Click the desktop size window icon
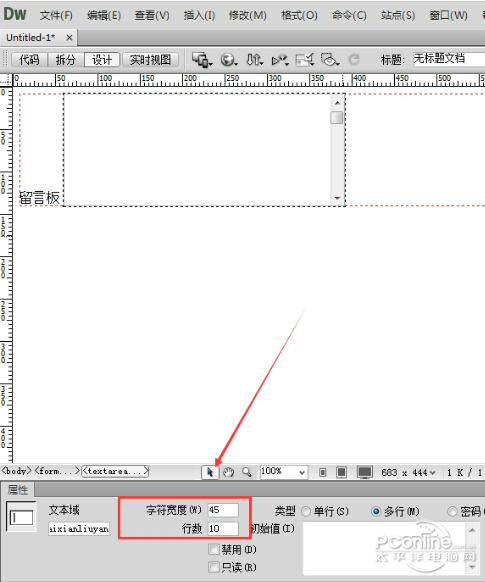Viewport: 485px width, 582px height. (364, 472)
